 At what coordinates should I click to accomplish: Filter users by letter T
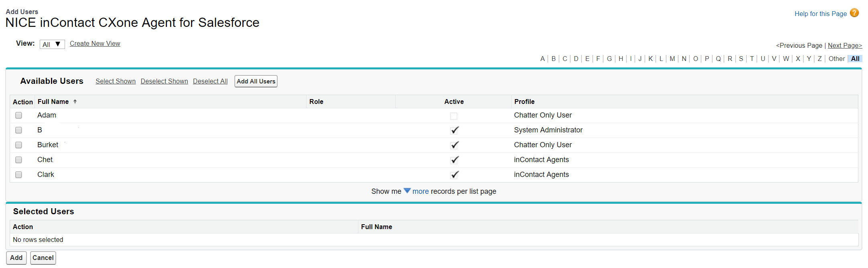point(752,59)
